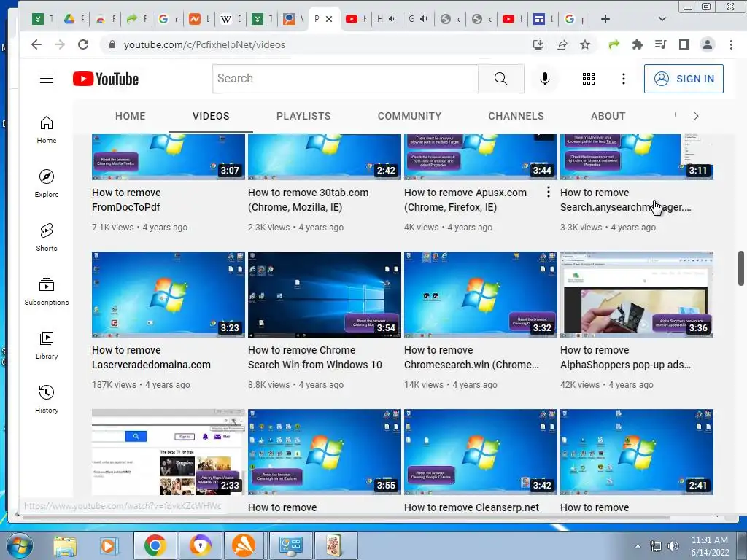Show hidden system tray icons
The width and height of the screenshot is (747, 560).
coord(638,546)
